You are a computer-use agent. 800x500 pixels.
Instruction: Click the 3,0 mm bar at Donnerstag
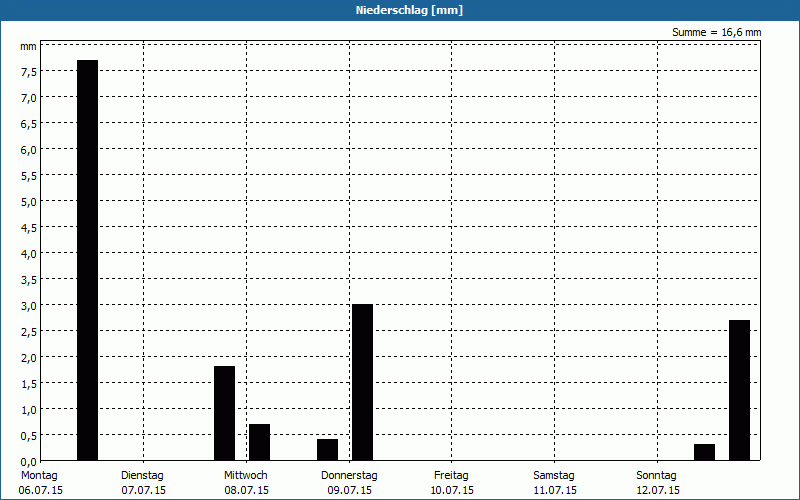[362, 383]
